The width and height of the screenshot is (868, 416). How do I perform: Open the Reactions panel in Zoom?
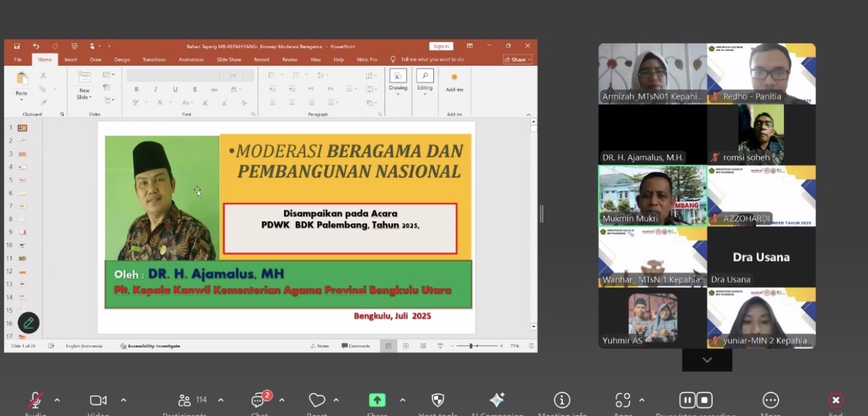(318, 400)
